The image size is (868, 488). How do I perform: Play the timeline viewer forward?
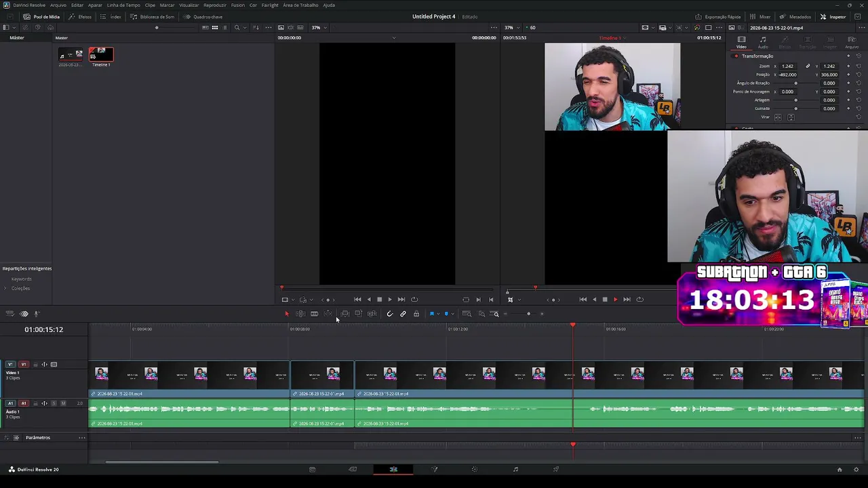click(615, 300)
